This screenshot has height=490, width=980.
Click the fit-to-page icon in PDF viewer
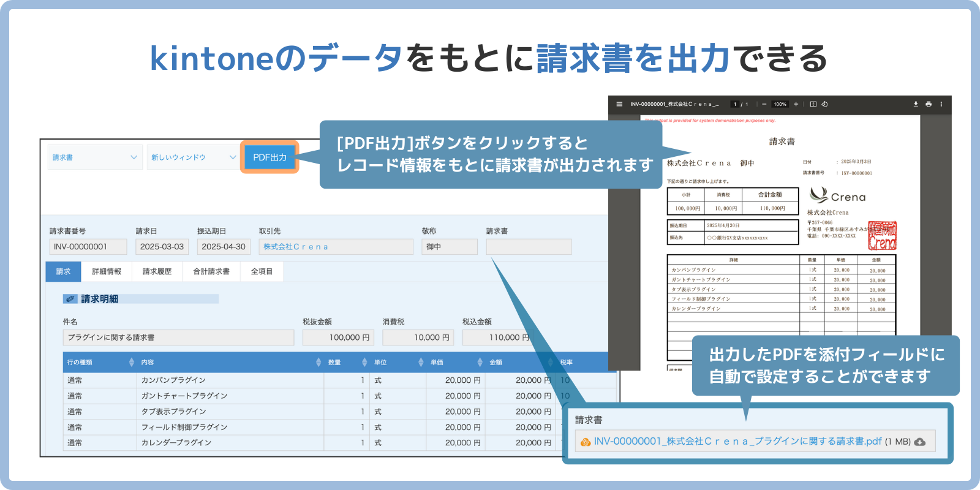(x=813, y=104)
